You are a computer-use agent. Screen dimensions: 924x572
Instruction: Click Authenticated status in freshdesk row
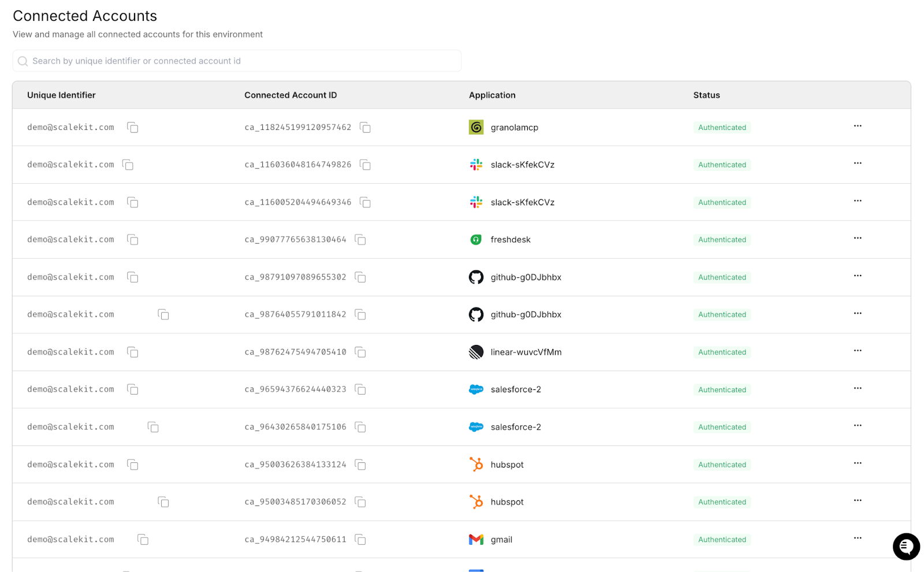[722, 240]
